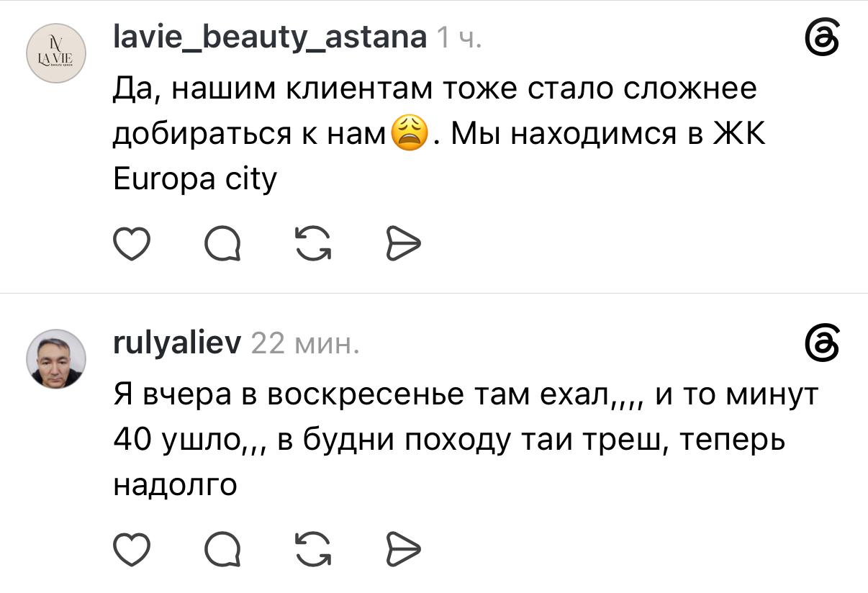Like the lavie_beauty_astana comment with heart
This screenshot has width=868, height=593.
click(132, 246)
